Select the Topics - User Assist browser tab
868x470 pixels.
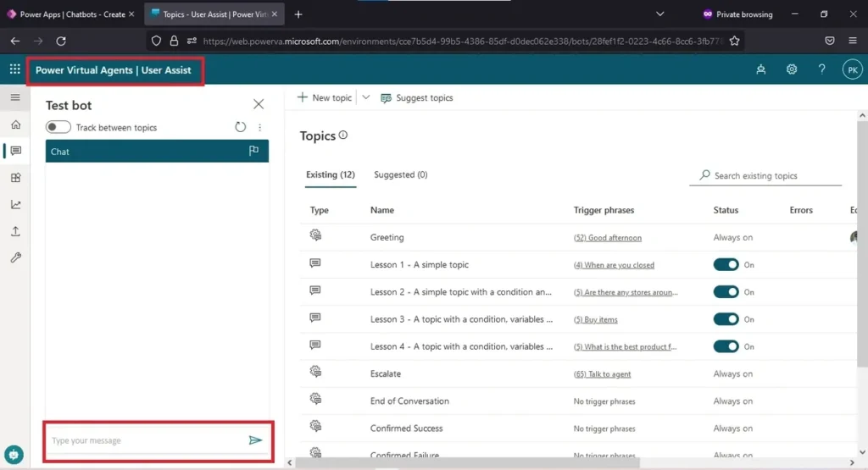[x=214, y=14]
